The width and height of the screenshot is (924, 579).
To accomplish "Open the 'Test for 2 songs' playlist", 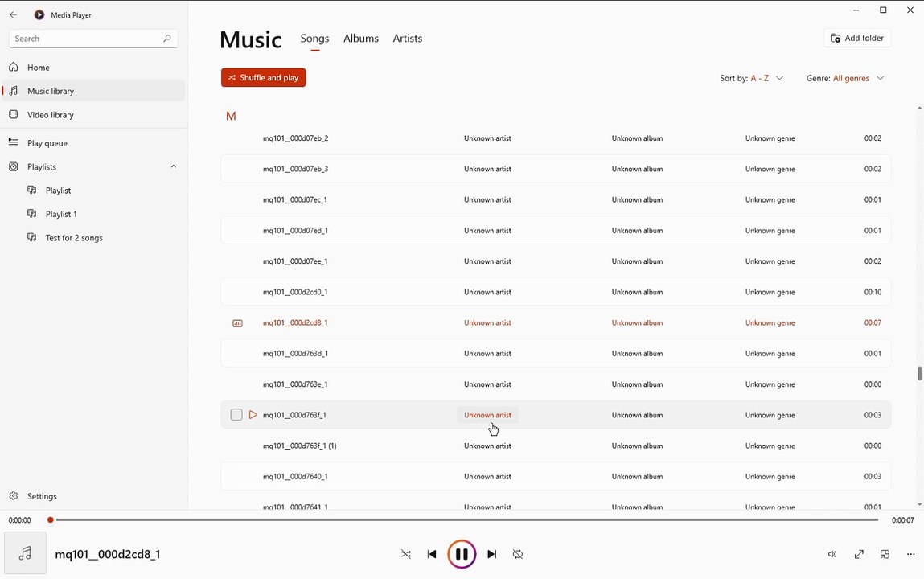I will click(94, 237).
